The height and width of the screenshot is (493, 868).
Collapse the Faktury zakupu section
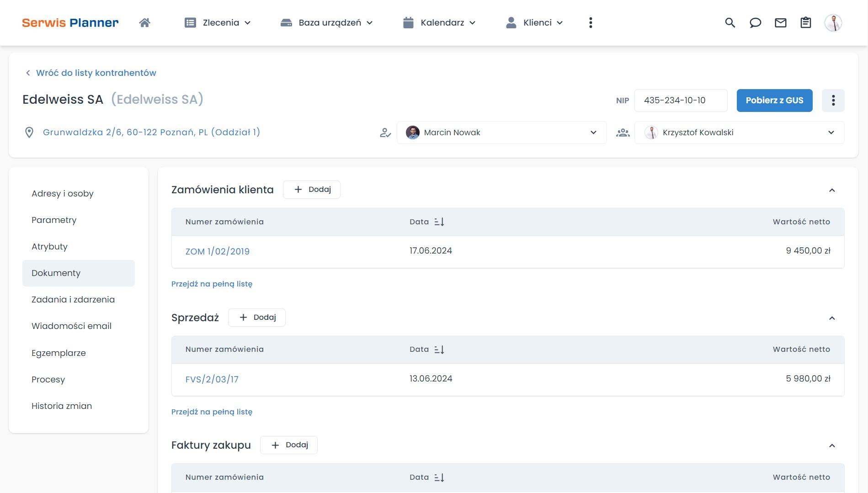832,445
